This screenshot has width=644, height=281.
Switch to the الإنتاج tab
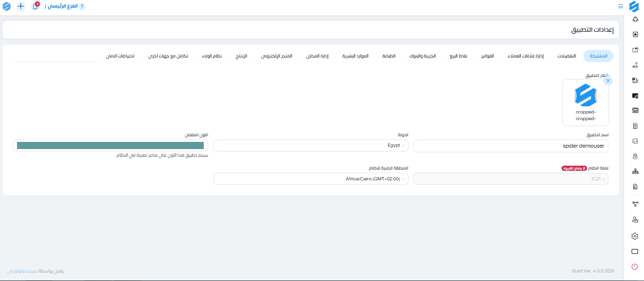pos(241,56)
